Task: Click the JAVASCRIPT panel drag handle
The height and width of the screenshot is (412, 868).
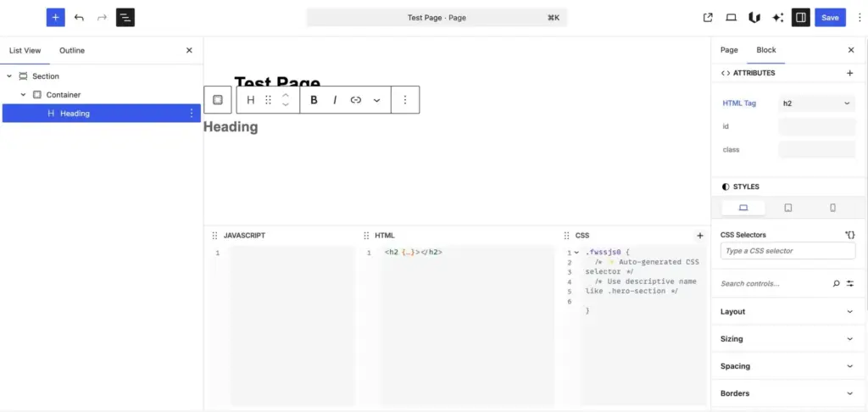Action: (x=214, y=236)
